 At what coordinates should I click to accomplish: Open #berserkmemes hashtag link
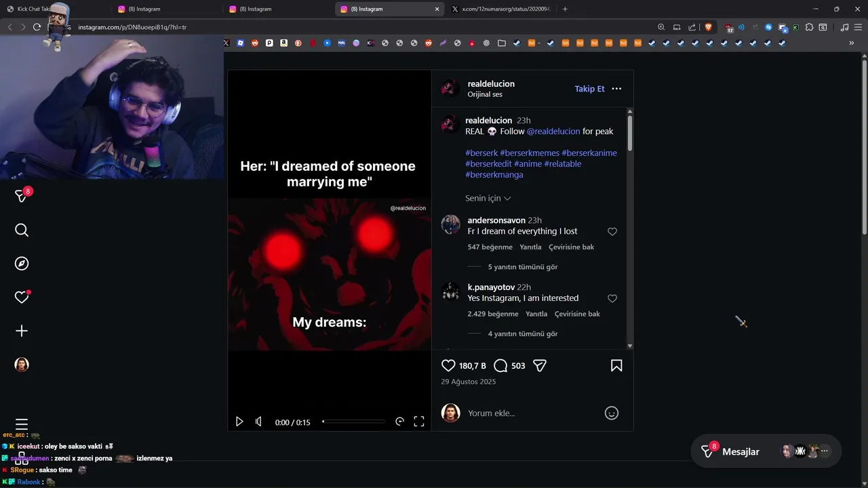[530, 153]
